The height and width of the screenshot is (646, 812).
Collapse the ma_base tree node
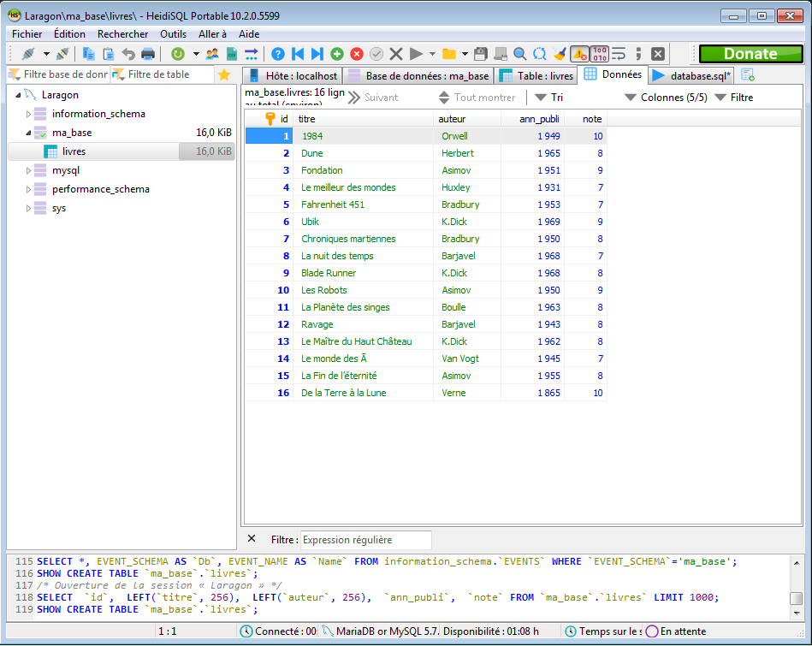tap(28, 133)
